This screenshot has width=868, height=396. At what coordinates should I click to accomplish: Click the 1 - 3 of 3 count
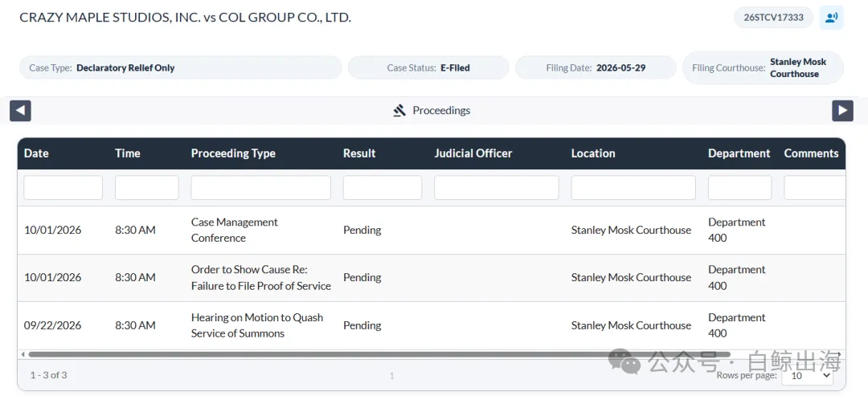tap(49, 375)
